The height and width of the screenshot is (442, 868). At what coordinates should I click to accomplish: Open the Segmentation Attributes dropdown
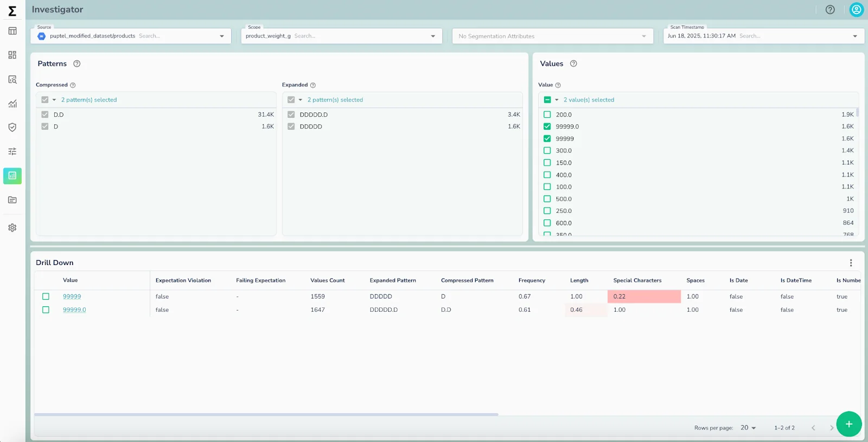click(x=553, y=36)
